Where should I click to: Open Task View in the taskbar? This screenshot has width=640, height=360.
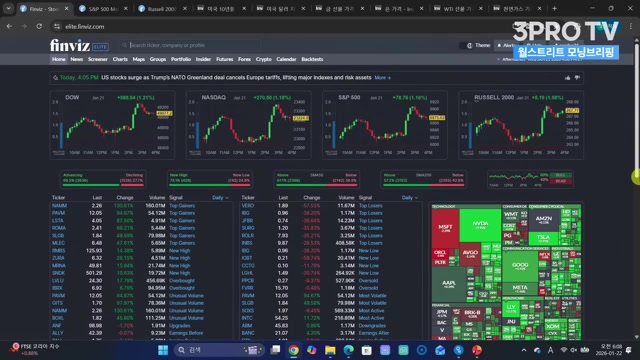[x=276, y=350]
